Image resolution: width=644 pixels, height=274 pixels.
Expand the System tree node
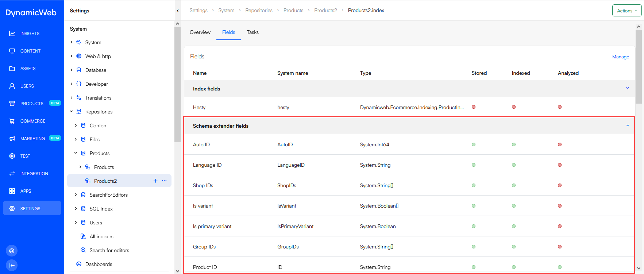tap(72, 42)
